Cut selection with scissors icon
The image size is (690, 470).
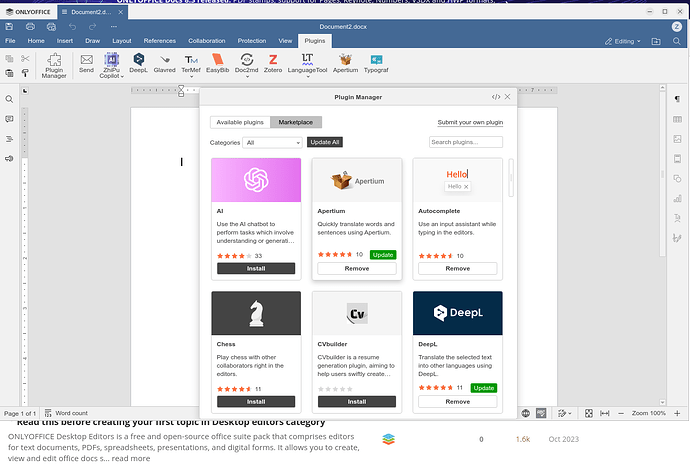point(25,58)
